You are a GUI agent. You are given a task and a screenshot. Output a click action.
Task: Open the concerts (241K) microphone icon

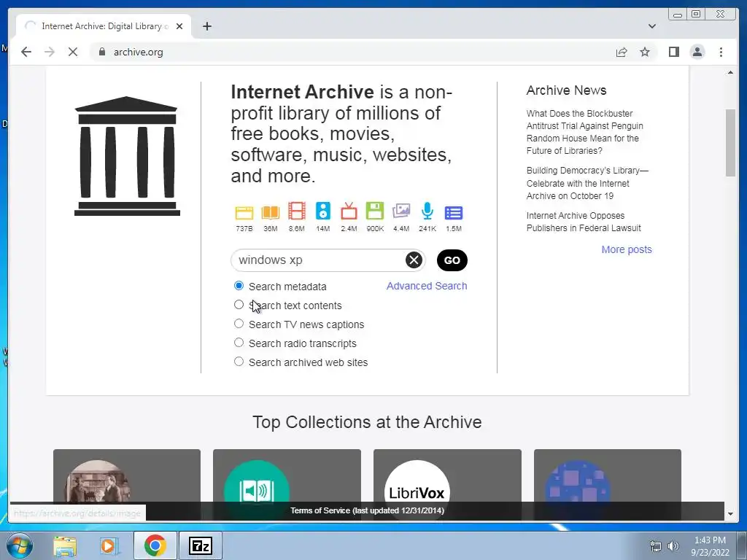pos(427,211)
